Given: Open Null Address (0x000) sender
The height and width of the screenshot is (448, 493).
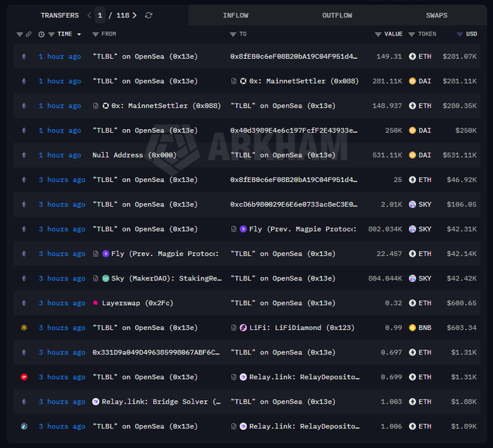Looking at the screenshot, I should coord(134,155).
